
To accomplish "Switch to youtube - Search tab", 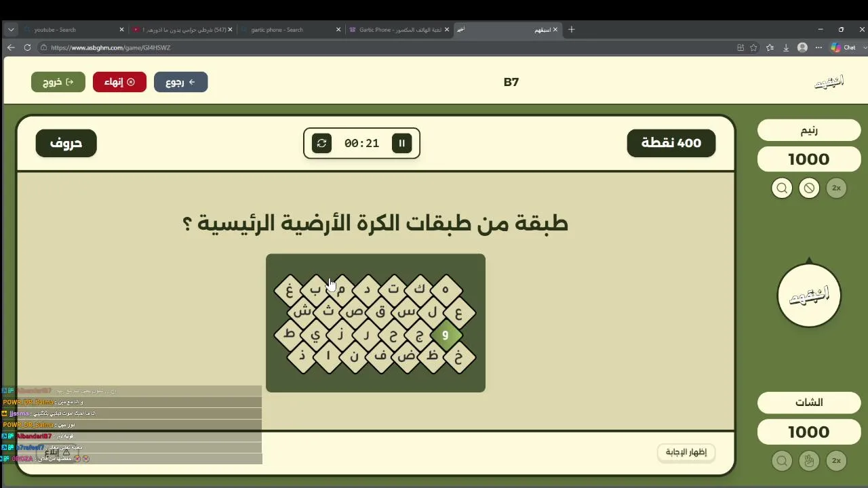I will (x=73, y=30).
